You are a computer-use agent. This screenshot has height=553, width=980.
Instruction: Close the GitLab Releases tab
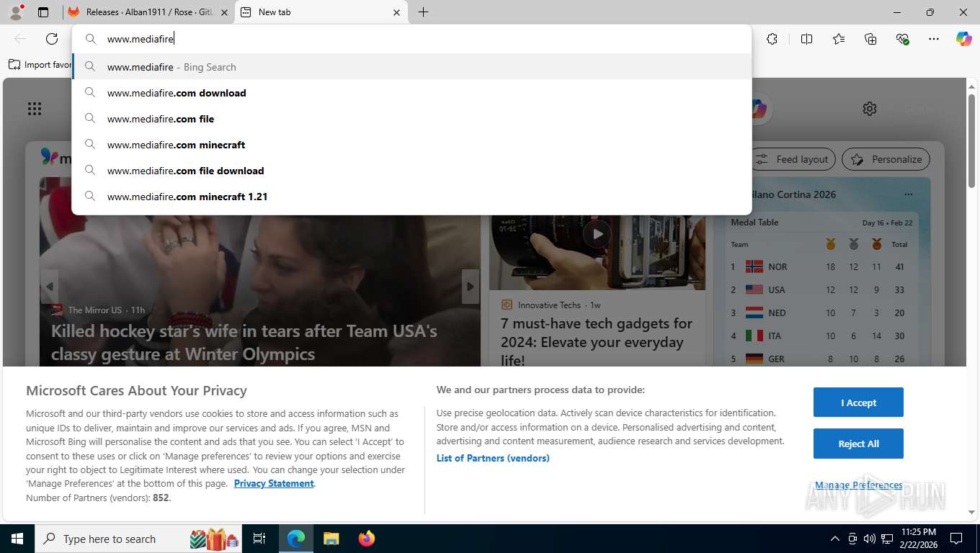[x=224, y=12]
